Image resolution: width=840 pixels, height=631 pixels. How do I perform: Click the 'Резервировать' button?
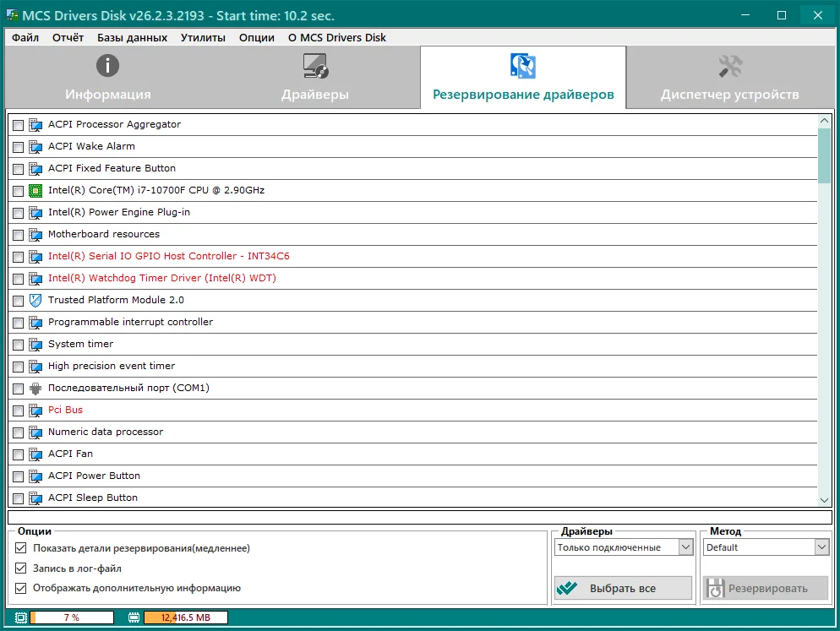coord(766,588)
